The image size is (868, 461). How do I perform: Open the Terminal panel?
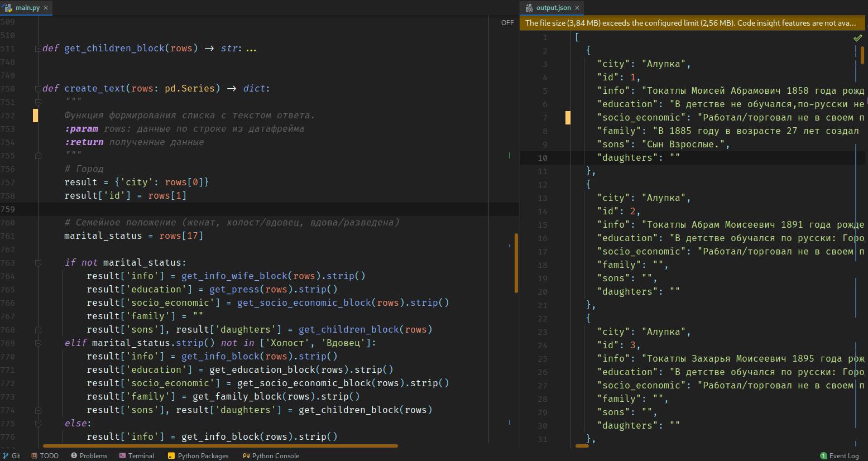pos(136,455)
